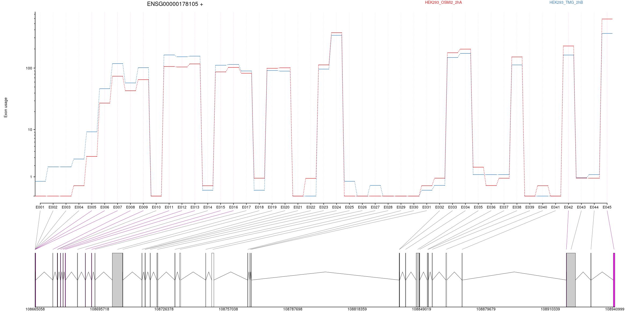Click genomic coordinate 108818359
This screenshot has height=322, width=644.
(357, 309)
